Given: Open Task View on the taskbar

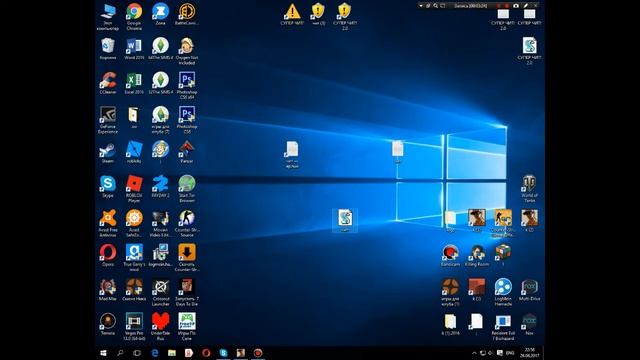Looking at the screenshot, I should 137,353.
